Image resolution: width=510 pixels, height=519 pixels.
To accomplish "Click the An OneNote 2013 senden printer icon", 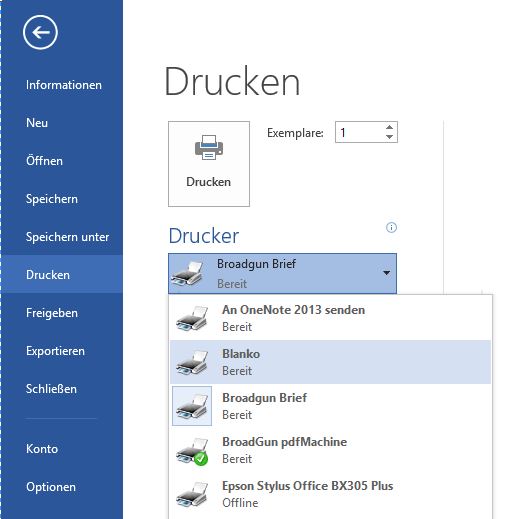I will pos(192,318).
